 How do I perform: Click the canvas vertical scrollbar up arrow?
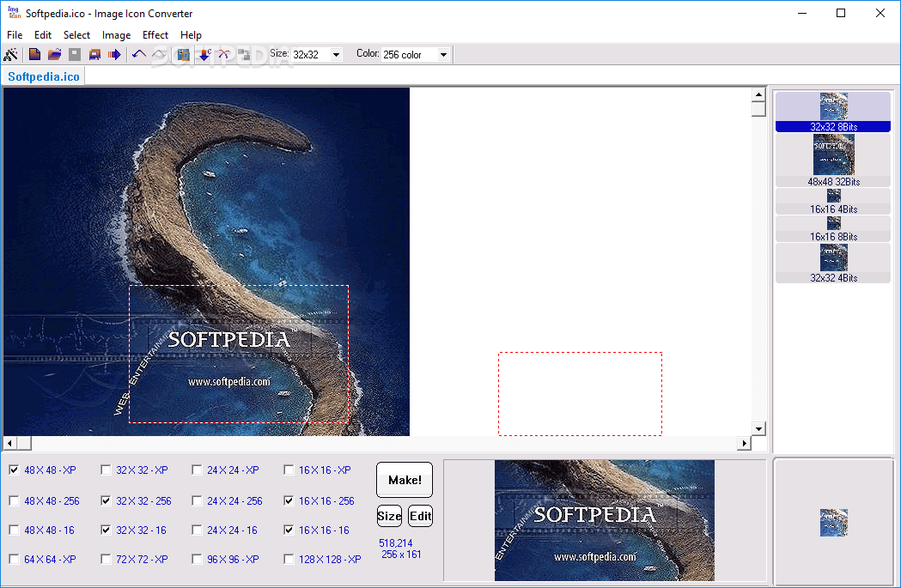coord(758,94)
